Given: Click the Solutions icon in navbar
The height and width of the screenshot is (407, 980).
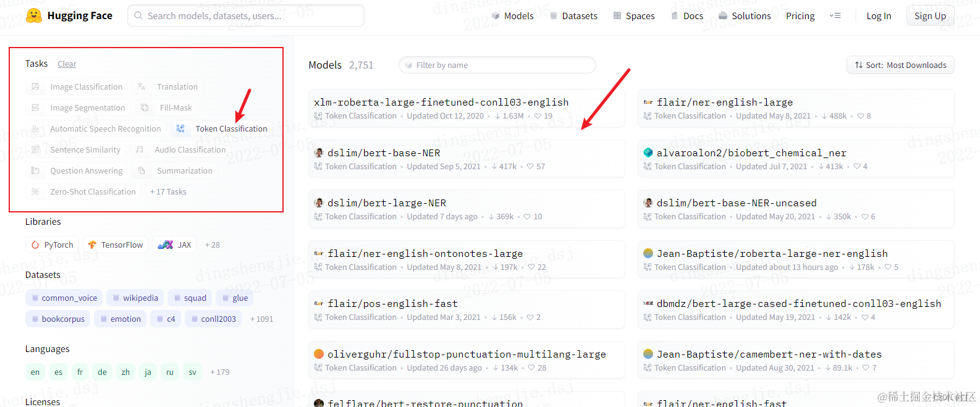Looking at the screenshot, I should (723, 15).
